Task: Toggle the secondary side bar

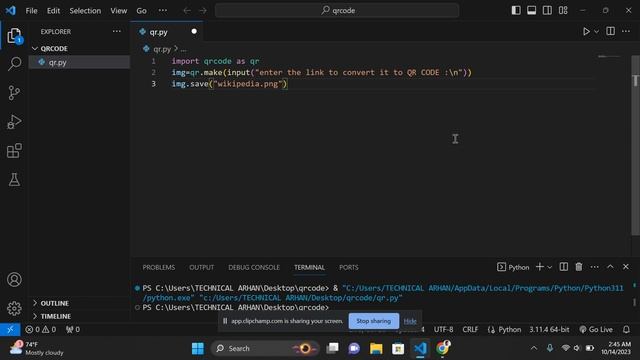Action: coord(547,10)
